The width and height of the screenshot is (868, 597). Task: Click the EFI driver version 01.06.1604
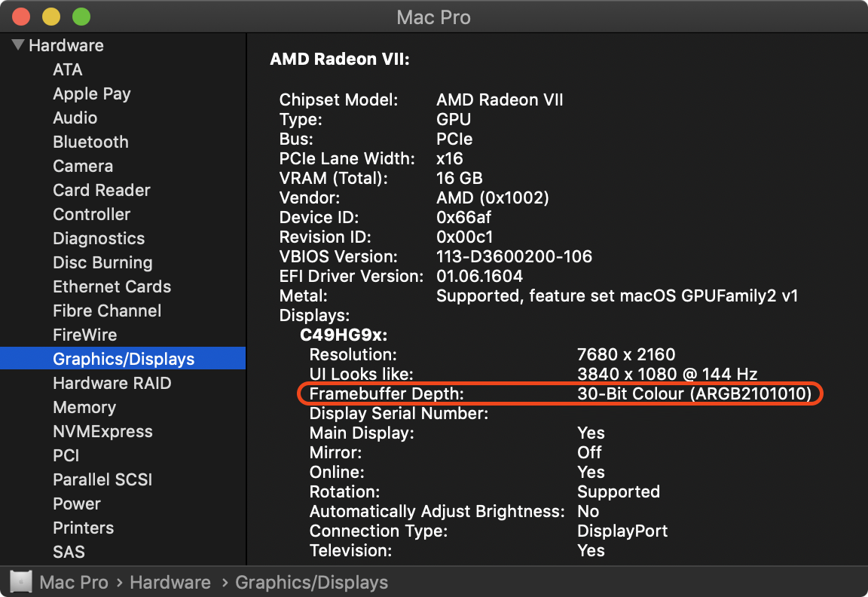480,277
